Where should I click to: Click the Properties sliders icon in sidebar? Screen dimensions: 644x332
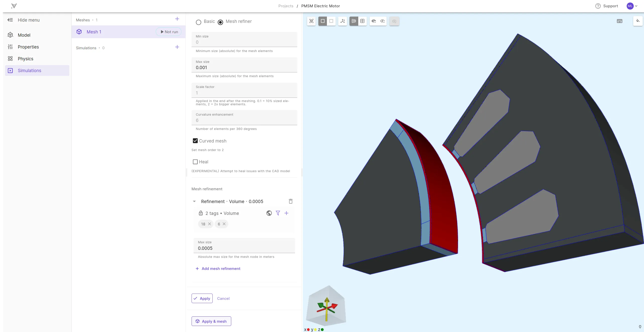10,47
